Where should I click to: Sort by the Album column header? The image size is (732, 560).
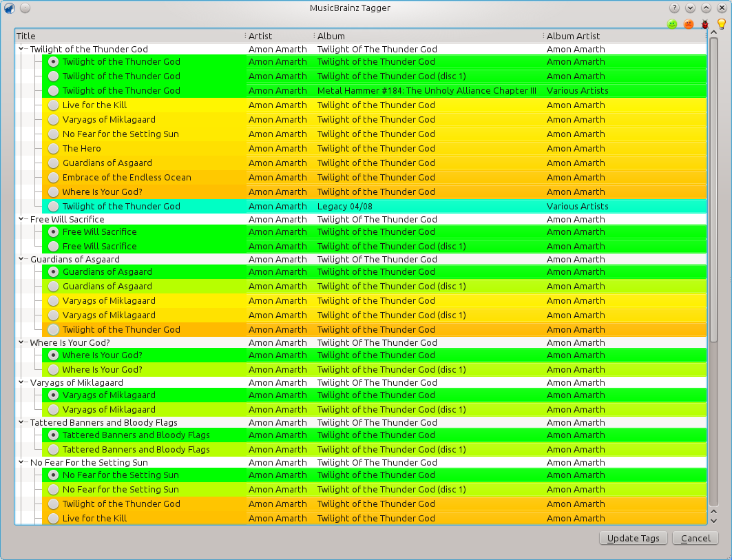pos(429,36)
